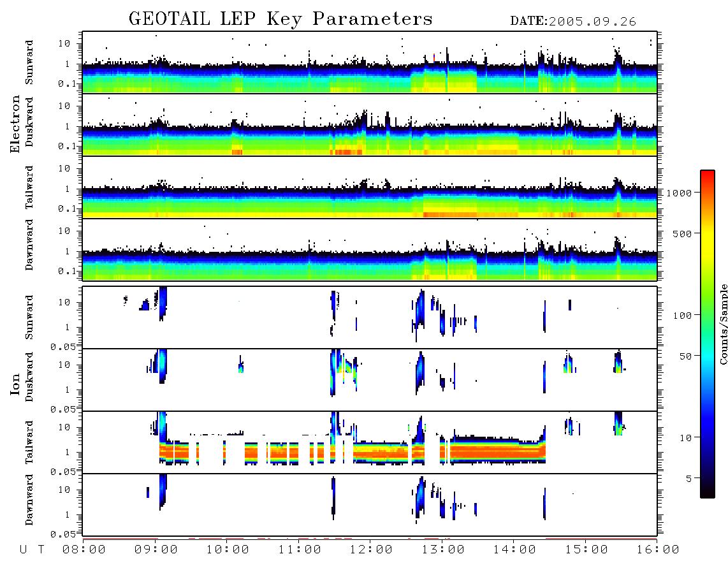Click inside the Electron Dawnward spectrogram panel
This screenshot has height=561, width=728.
[370, 249]
